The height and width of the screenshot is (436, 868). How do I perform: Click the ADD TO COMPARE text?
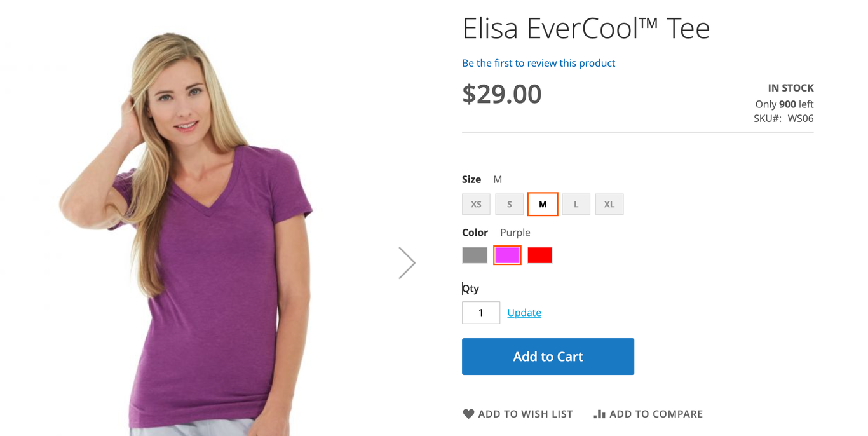click(x=656, y=414)
